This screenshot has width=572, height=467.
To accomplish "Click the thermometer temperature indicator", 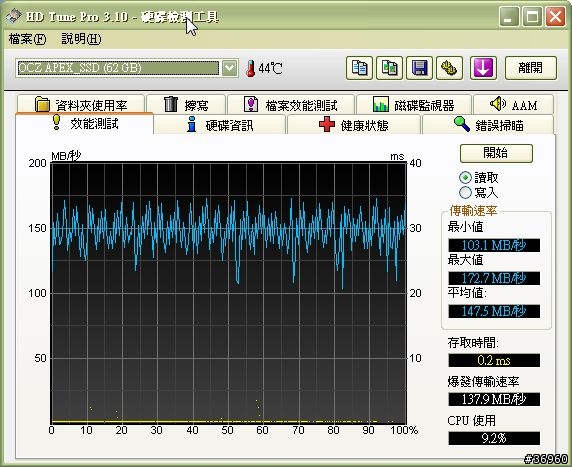I will click(x=264, y=68).
